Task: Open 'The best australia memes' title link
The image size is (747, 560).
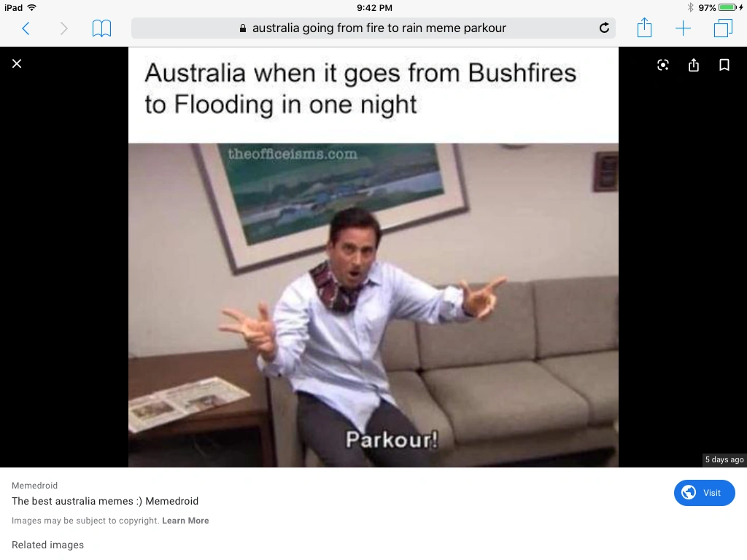Action: pos(105,501)
